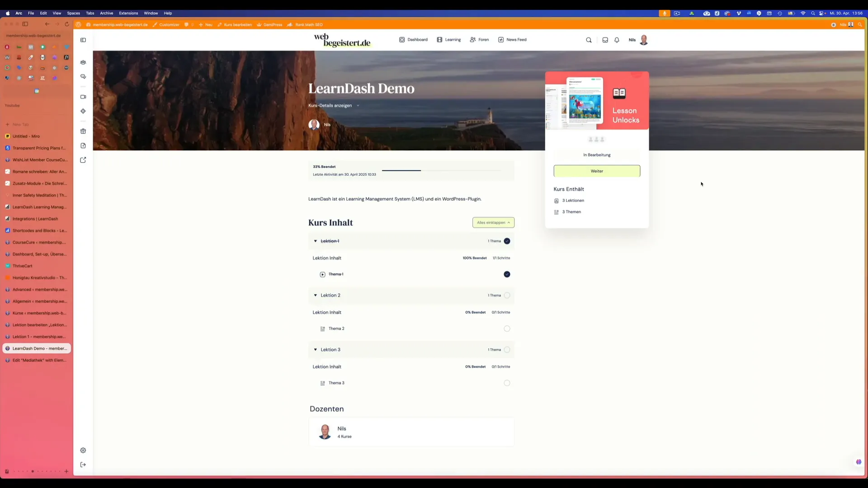Image resolution: width=868 pixels, height=488 pixels.
Task: Open Customizer in the admin bar
Action: 166,25
